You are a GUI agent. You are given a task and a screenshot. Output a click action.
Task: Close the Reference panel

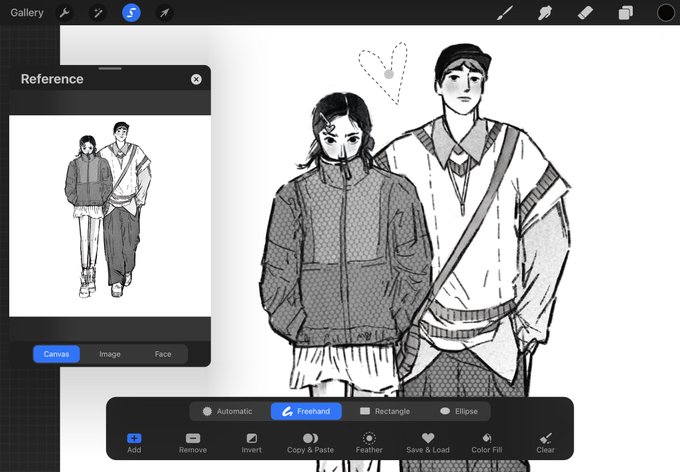click(196, 79)
